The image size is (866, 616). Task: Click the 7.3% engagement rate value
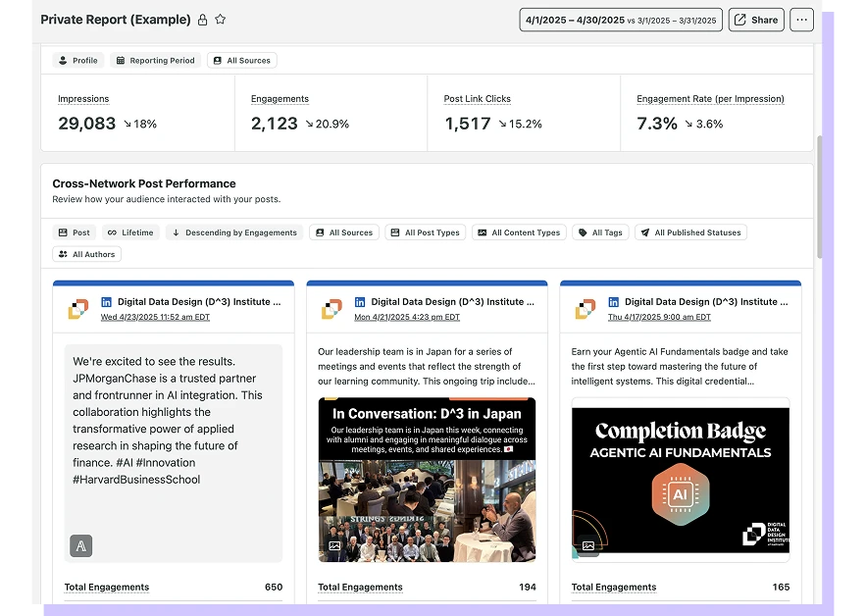657,124
